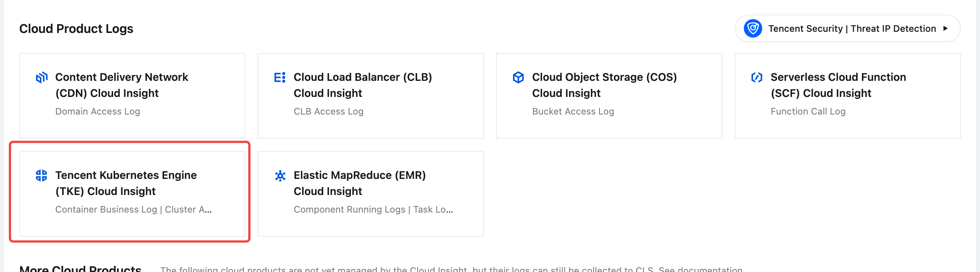Image resolution: width=980 pixels, height=272 pixels.
Task: Click the Serverless Cloud Function icon
Action: tap(757, 77)
